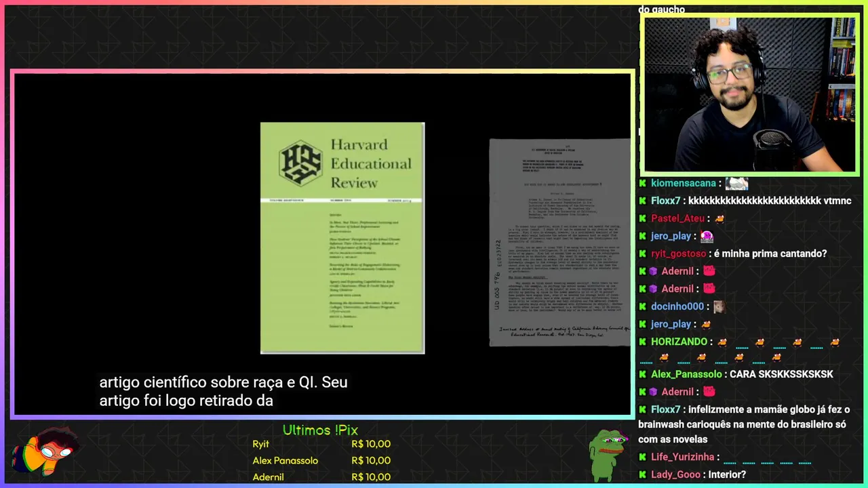
Task: Click 'Adernil' in the Pix list
Action: click(268, 476)
